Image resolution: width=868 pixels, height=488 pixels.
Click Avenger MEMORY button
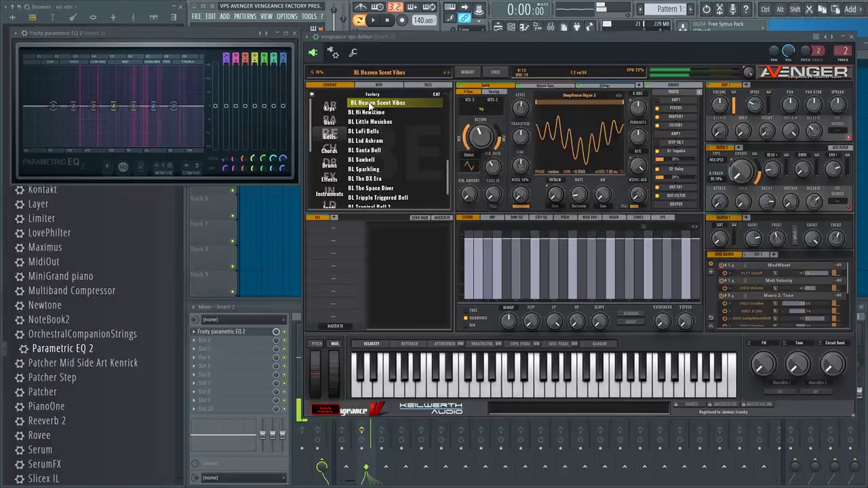[x=467, y=72]
